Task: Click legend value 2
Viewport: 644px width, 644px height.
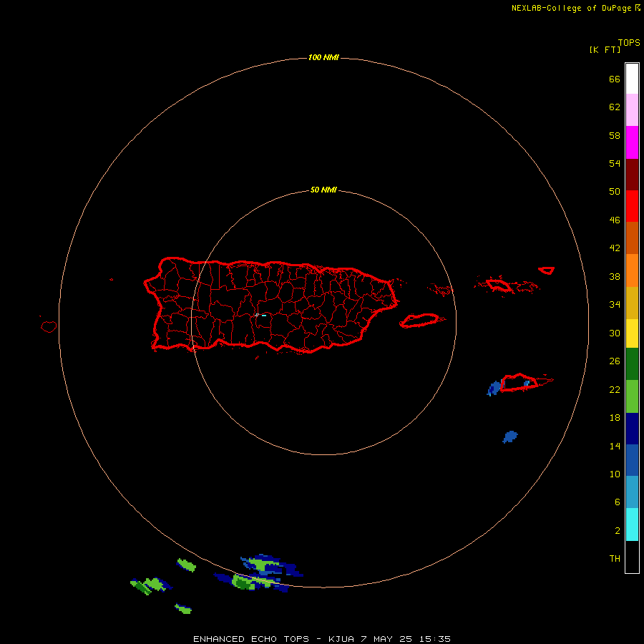Action: pyautogui.click(x=618, y=531)
